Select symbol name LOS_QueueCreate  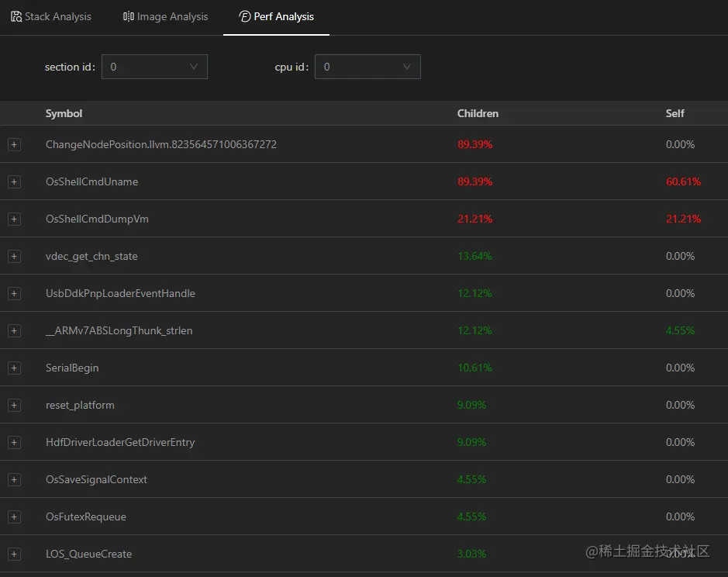point(88,554)
